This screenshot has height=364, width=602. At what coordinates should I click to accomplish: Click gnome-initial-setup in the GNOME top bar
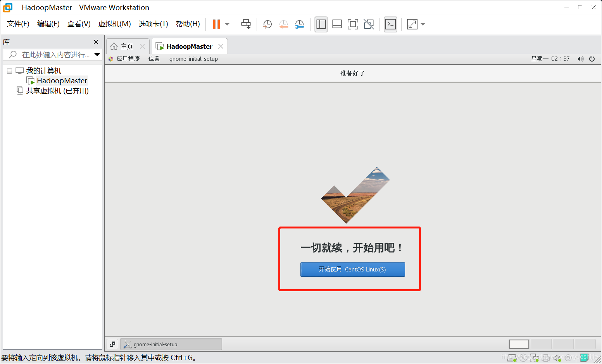tap(193, 59)
